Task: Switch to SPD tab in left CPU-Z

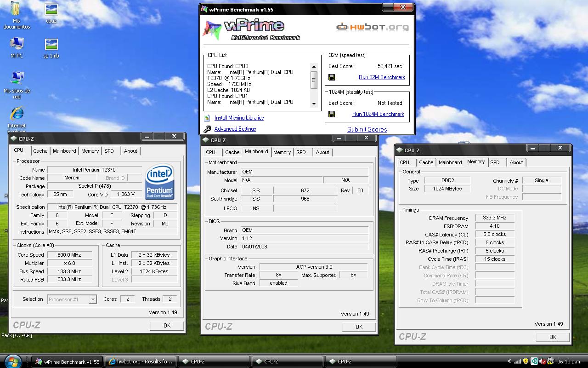Action: coord(109,151)
